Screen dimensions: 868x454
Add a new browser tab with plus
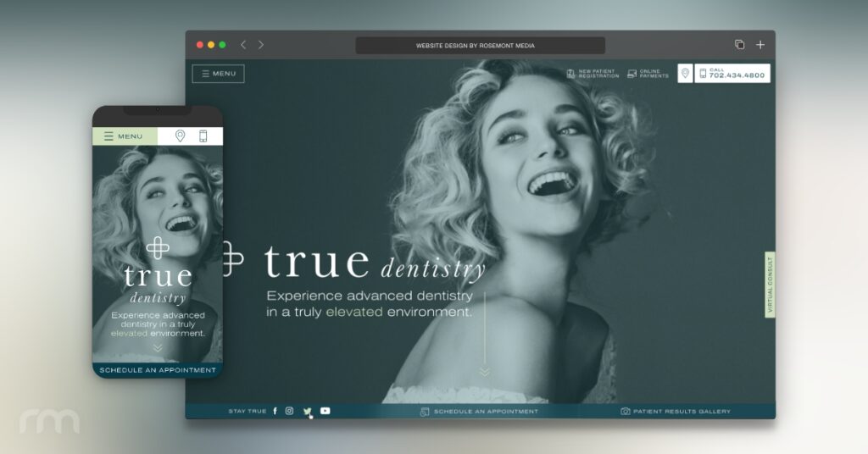click(760, 45)
